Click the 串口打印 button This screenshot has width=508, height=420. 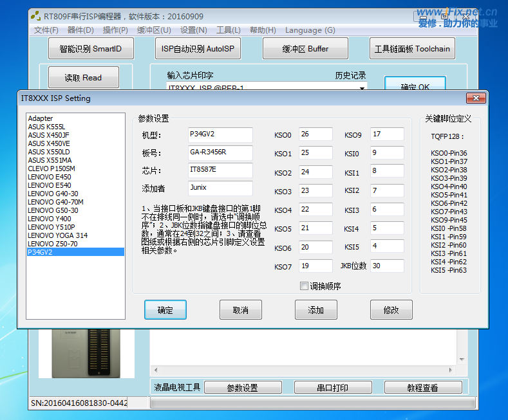332,388
